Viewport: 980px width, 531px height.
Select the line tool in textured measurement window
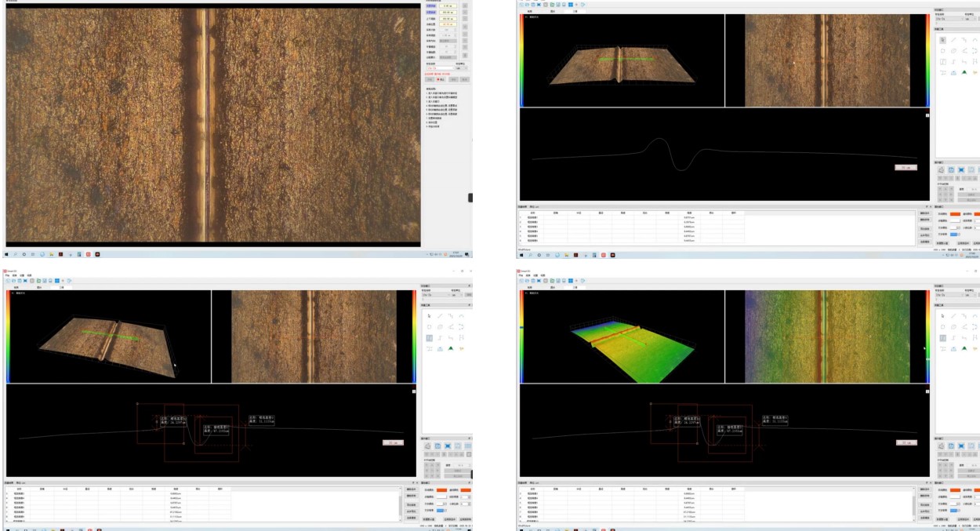(440, 315)
